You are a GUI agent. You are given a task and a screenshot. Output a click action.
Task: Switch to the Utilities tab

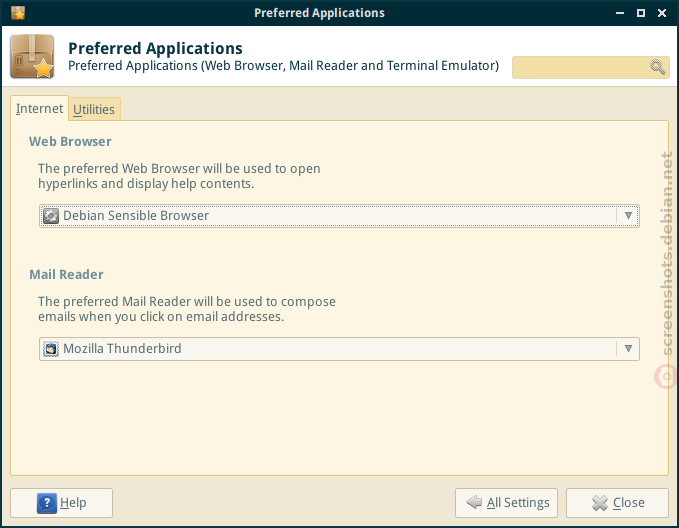point(94,109)
